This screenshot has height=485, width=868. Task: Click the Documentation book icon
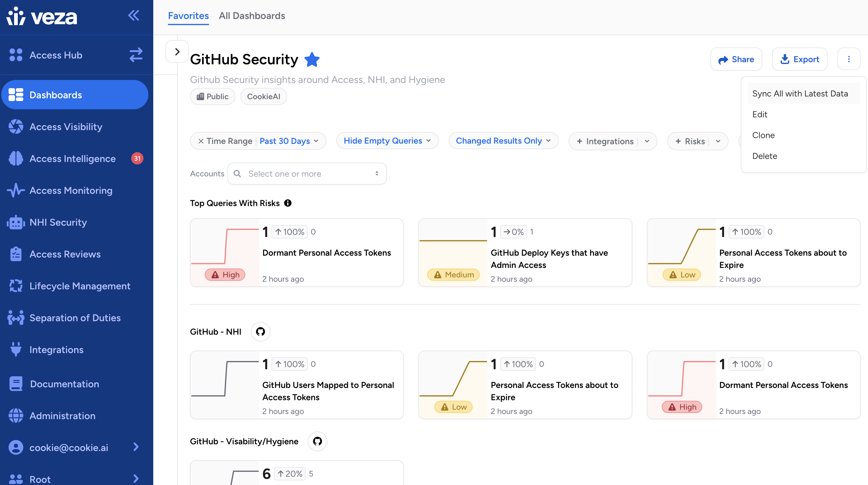[16, 384]
